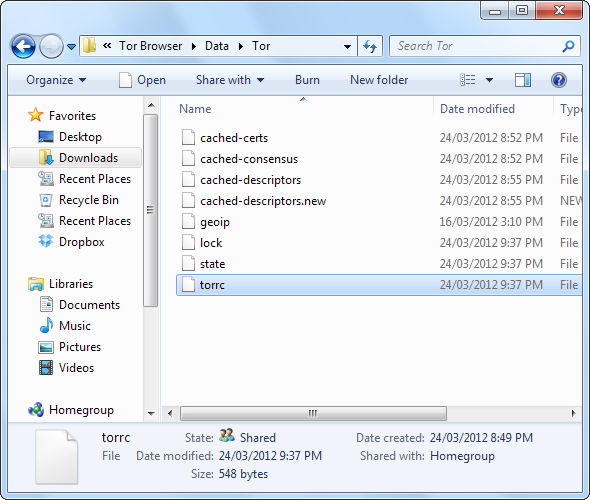Click the search magnifier icon
The image size is (590, 500).
point(568,46)
